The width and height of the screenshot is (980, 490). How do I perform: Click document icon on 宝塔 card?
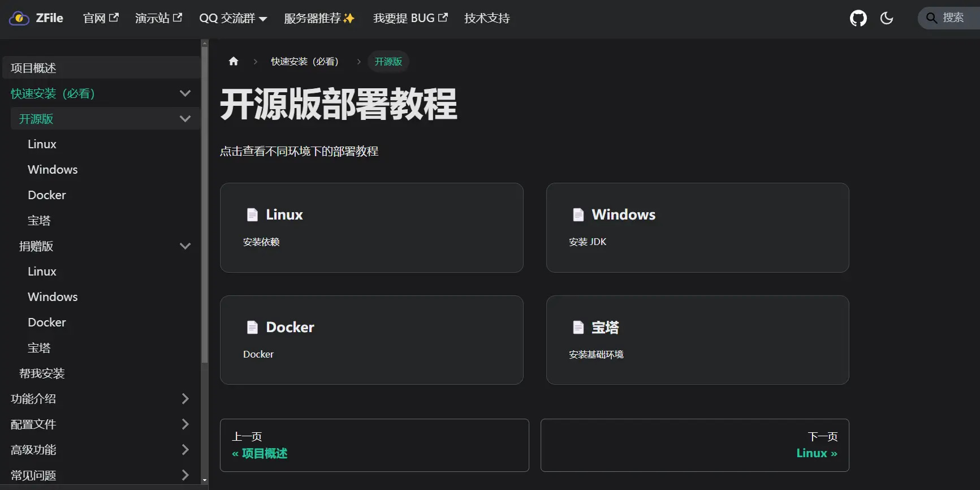coord(578,327)
